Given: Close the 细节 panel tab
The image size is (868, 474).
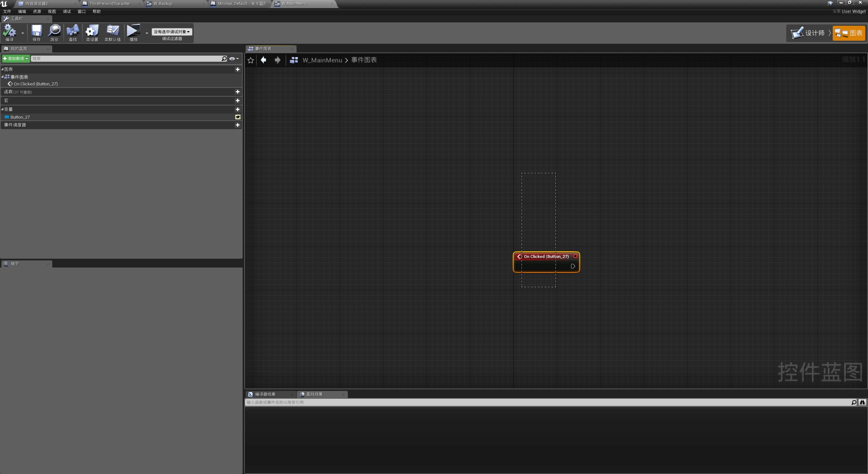Looking at the screenshot, I should (48, 264).
